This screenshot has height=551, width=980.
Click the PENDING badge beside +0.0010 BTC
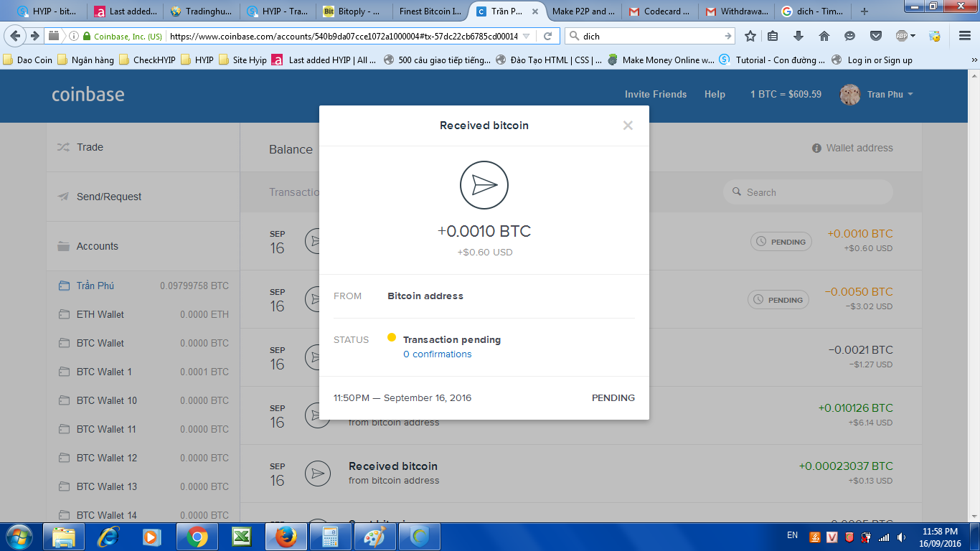(781, 242)
